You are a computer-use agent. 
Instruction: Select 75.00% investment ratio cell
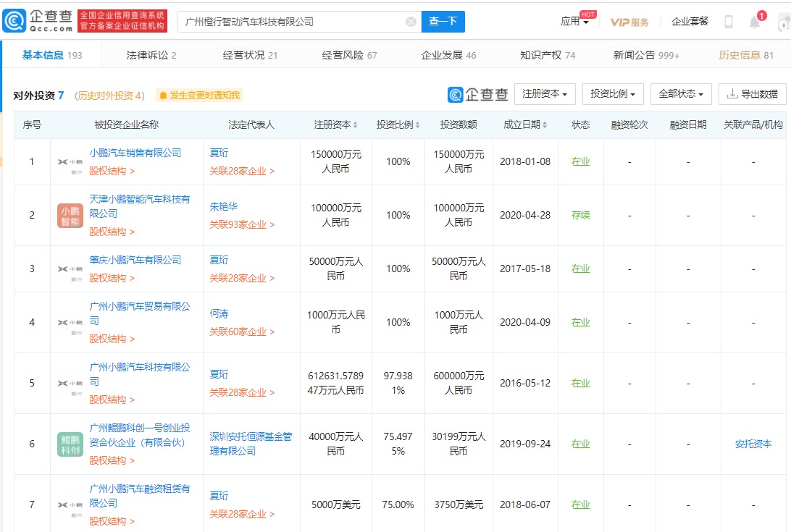(398, 504)
